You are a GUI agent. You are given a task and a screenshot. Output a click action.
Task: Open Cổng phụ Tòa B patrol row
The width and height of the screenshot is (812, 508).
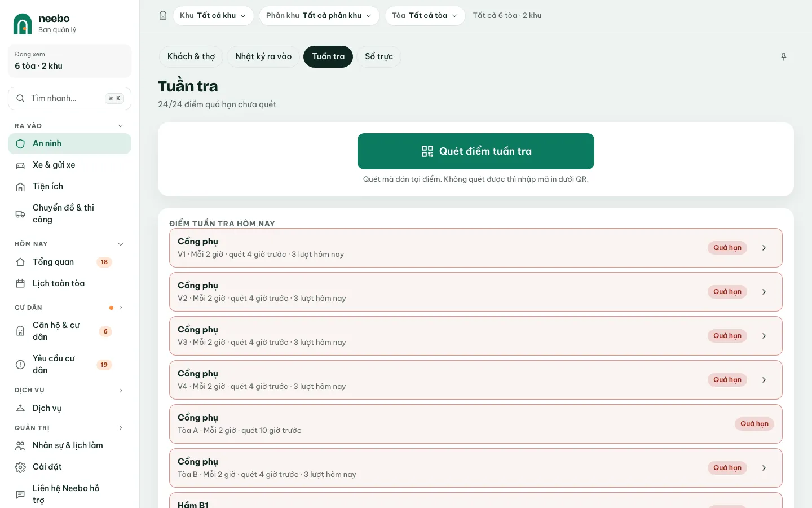coord(476,468)
